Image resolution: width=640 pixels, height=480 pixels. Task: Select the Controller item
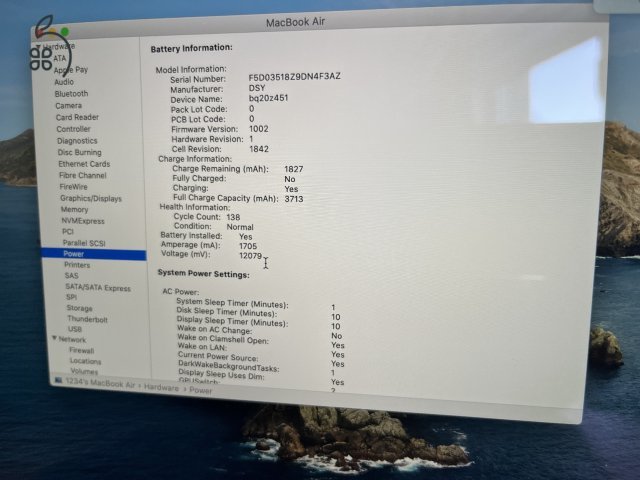(73, 129)
